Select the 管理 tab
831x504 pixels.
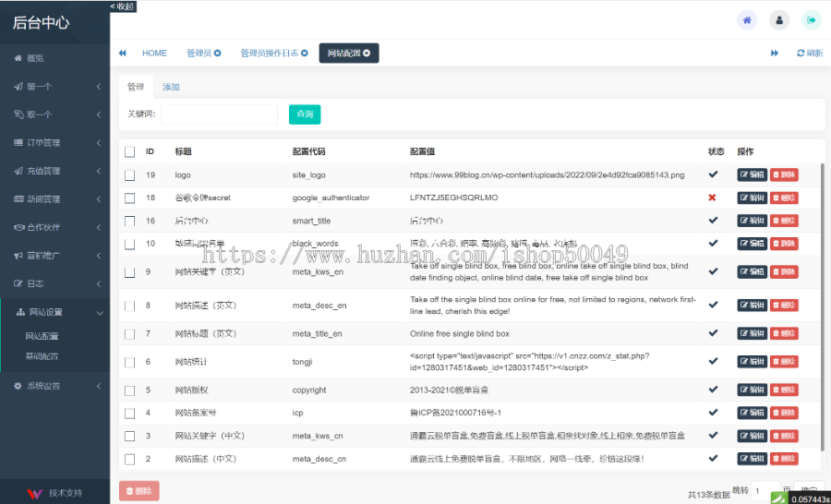click(x=136, y=87)
